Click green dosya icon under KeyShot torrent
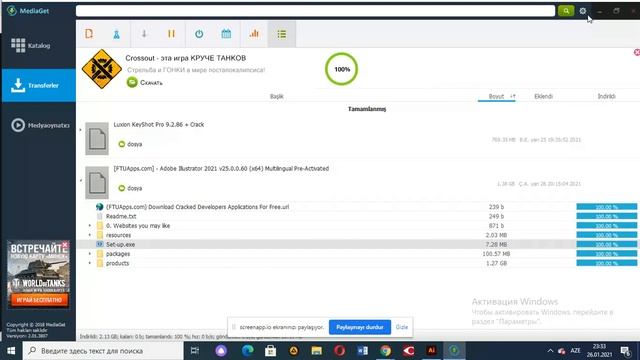640x360 pixels. [x=122, y=144]
